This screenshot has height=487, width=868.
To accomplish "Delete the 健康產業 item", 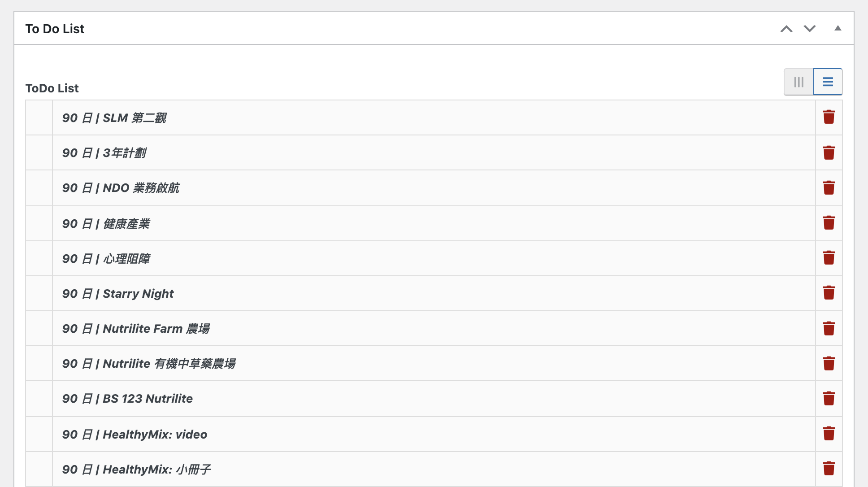I will click(x=829, y=222).
